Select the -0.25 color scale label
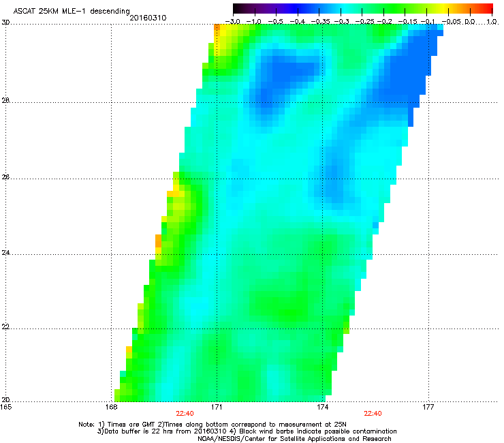 364,22
